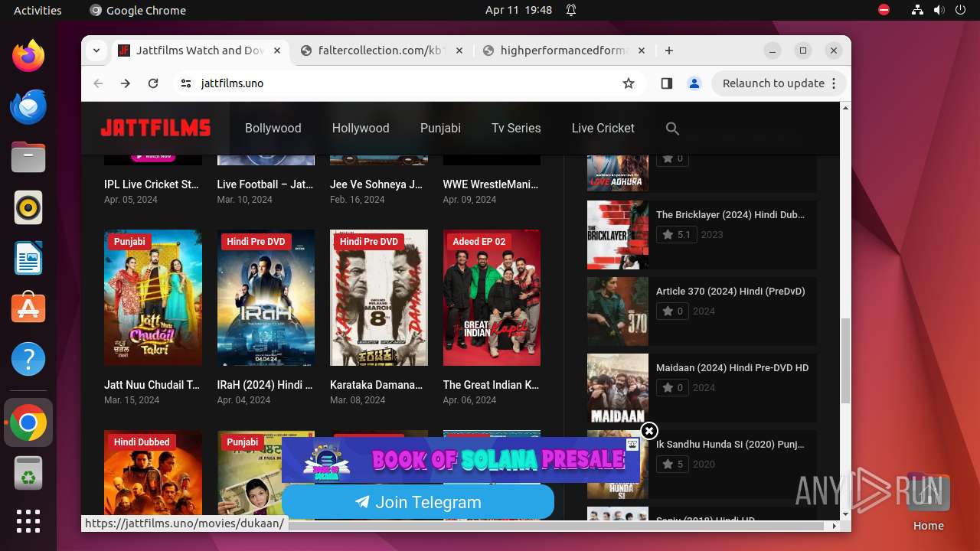Click the JATTFILMS logo
The height and width of the screenshot is (551, 980).
pyautogui.click(x=155, y=128)
